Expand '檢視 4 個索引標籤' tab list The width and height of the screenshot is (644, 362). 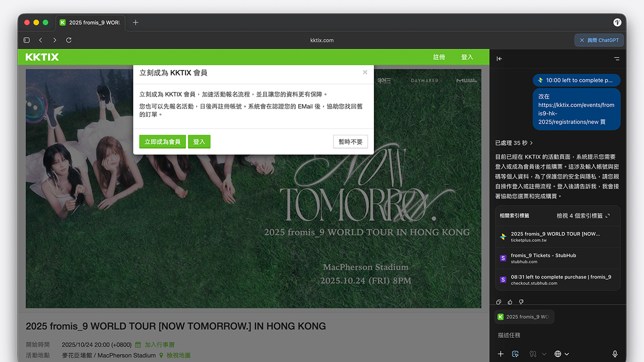click(583, 216)
